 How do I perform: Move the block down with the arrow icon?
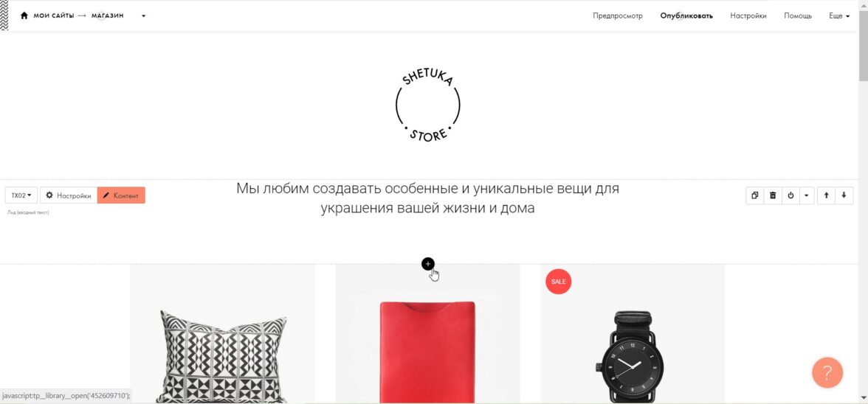pyautogui.click(x=844, y=195)
